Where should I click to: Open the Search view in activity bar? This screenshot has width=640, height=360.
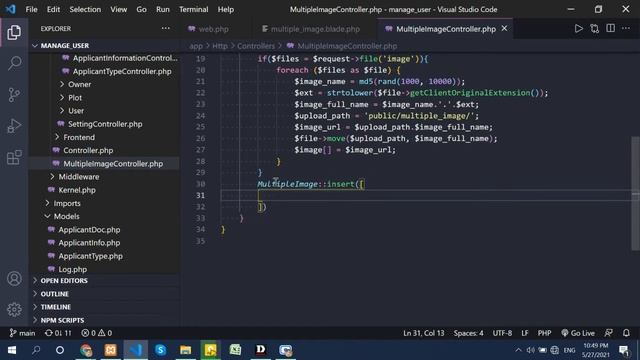pos(14,63)
